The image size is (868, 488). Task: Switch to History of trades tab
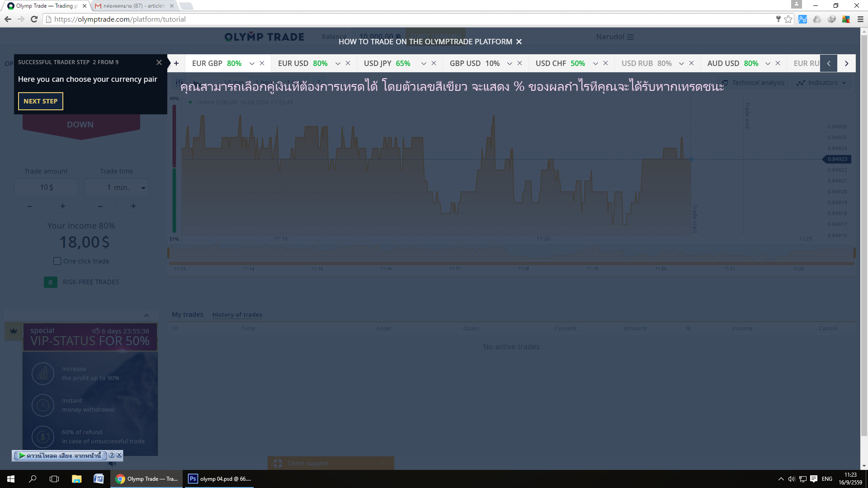(x=237, y=315)
